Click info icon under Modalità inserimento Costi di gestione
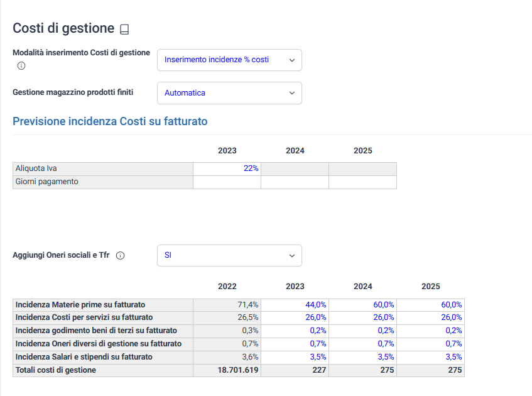Viewport: 532px width, 396px height. pyautogui.click(x=21, y=65)
